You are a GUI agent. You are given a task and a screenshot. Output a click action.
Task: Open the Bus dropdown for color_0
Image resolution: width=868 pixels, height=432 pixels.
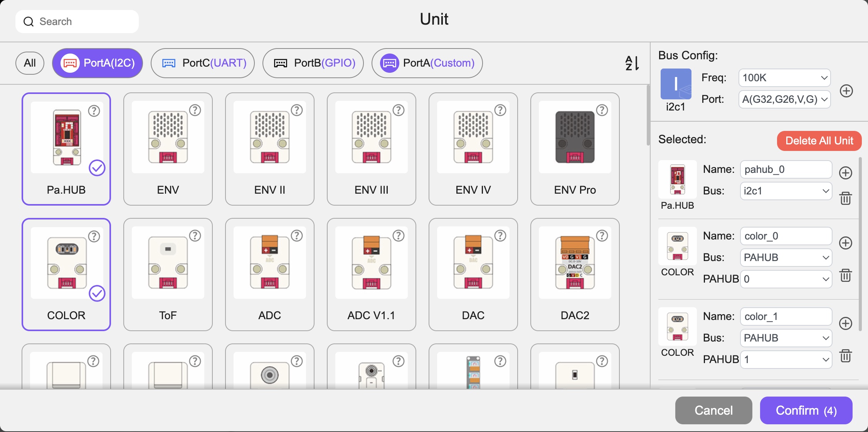click(x=786, y=257)
